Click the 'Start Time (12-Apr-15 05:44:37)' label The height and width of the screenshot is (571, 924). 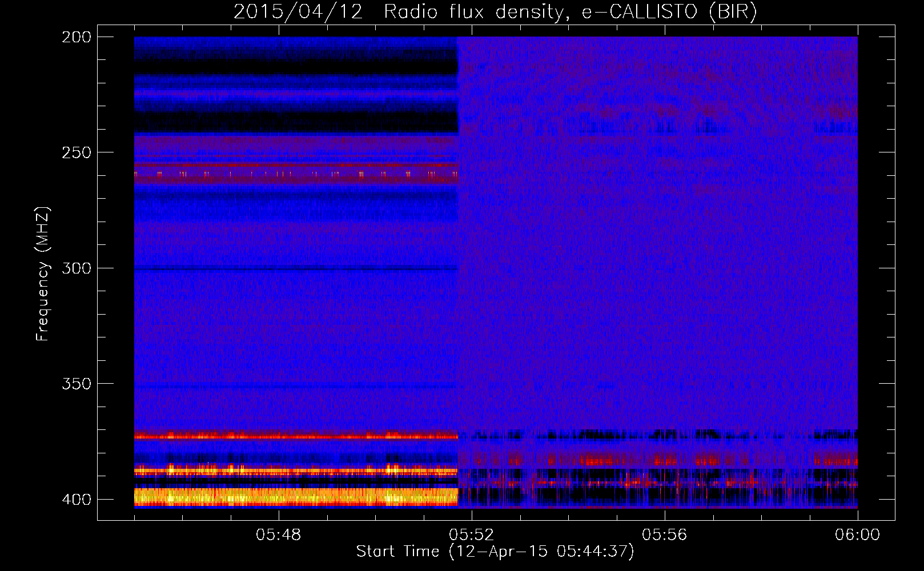click(x=495, y=552)
